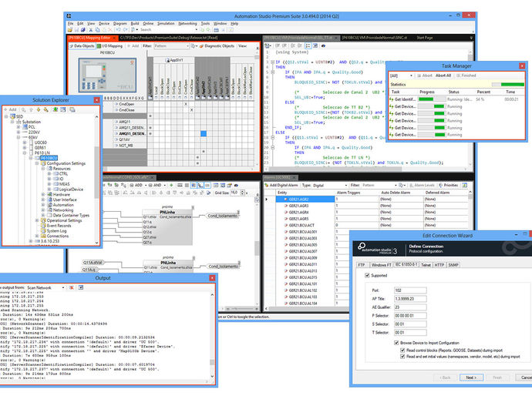This screenshot has width=532, height=399.
Task: Click View in the Mapping Editor toolbar
Action: 242,45
